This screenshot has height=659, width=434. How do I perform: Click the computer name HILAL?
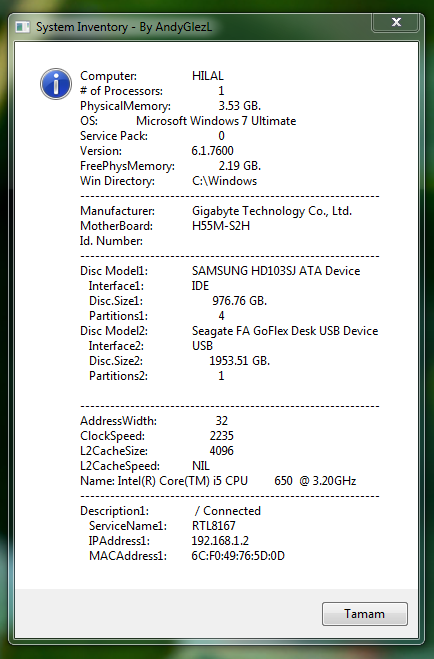pyautogui.click(x=208, y=76)
